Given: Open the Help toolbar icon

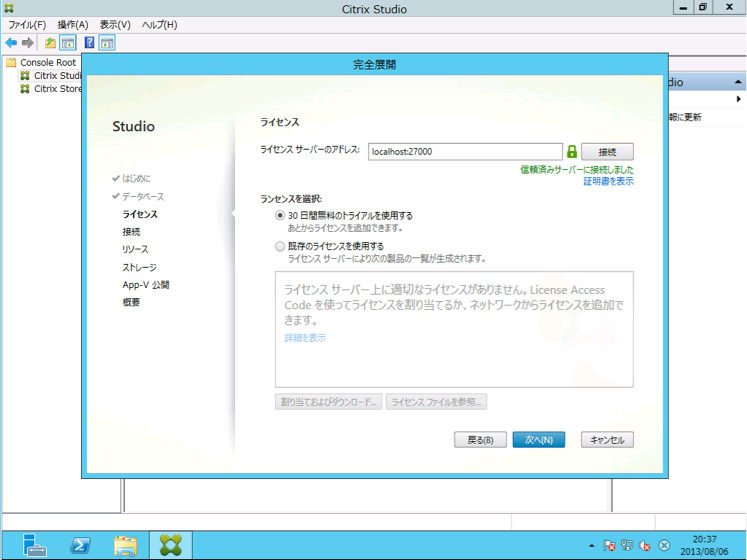Looking at the screenshot, I should pyautogui.click(x=89, y=42).
